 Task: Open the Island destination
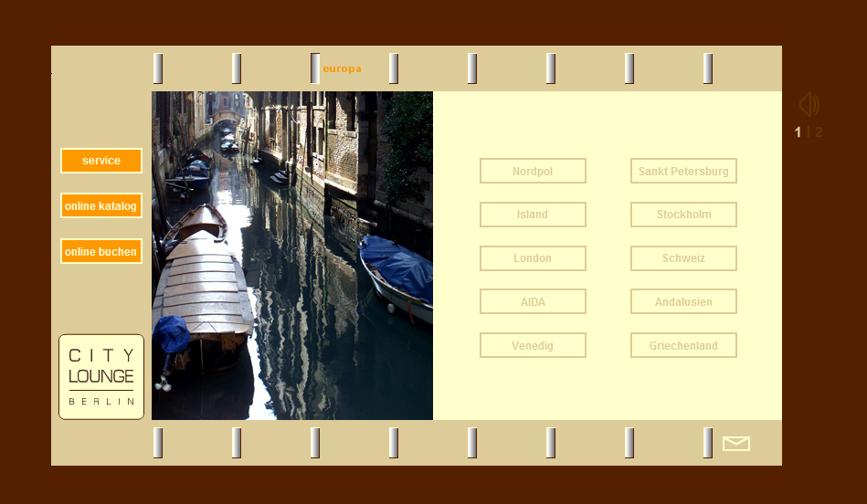tap(533, 215)
